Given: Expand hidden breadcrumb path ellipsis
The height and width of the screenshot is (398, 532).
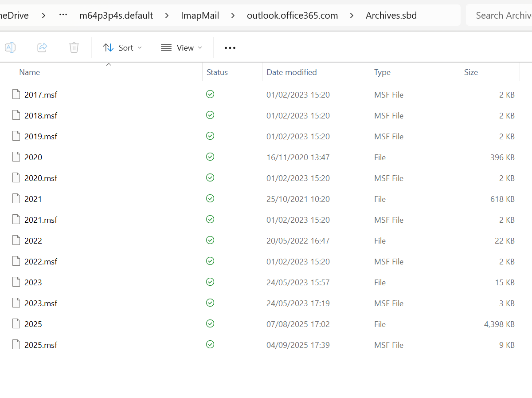Looking at the screenshot, I should [63, 16].
